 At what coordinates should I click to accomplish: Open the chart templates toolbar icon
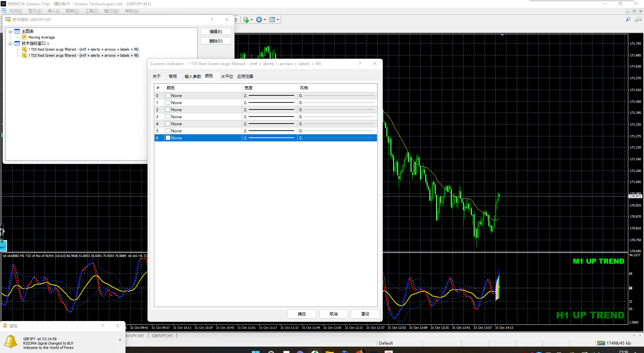(x=272, y=20)
